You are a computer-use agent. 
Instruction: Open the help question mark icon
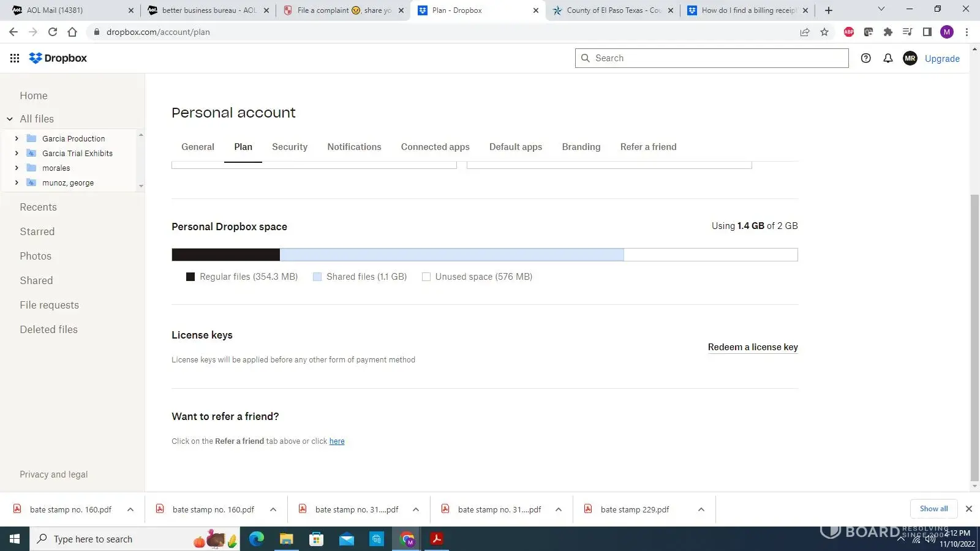[x=865, y=58]
